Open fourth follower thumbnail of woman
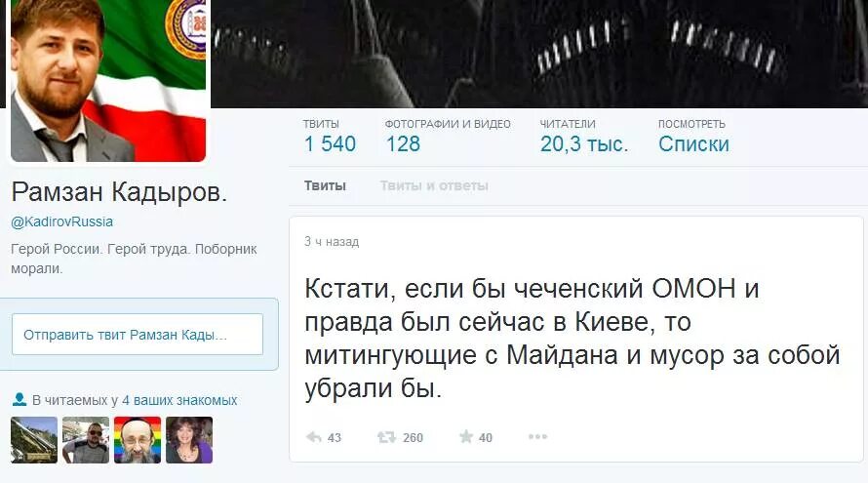This screenshot has height=483, width=868. click(189, 440)
